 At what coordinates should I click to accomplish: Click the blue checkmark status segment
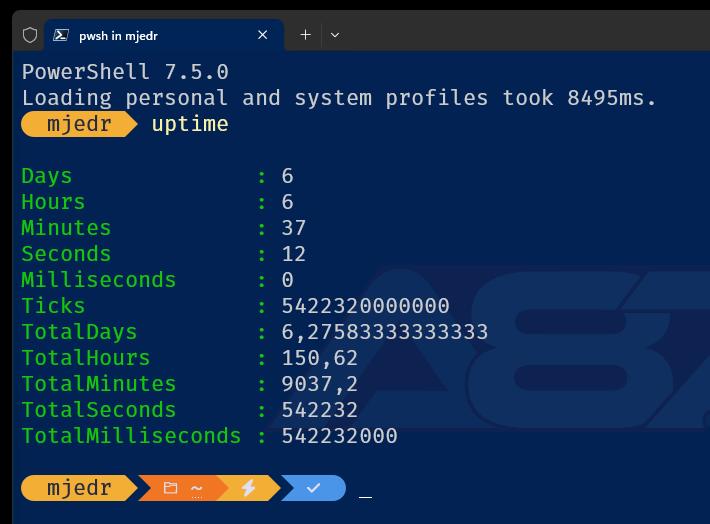(x=313, y=488)
